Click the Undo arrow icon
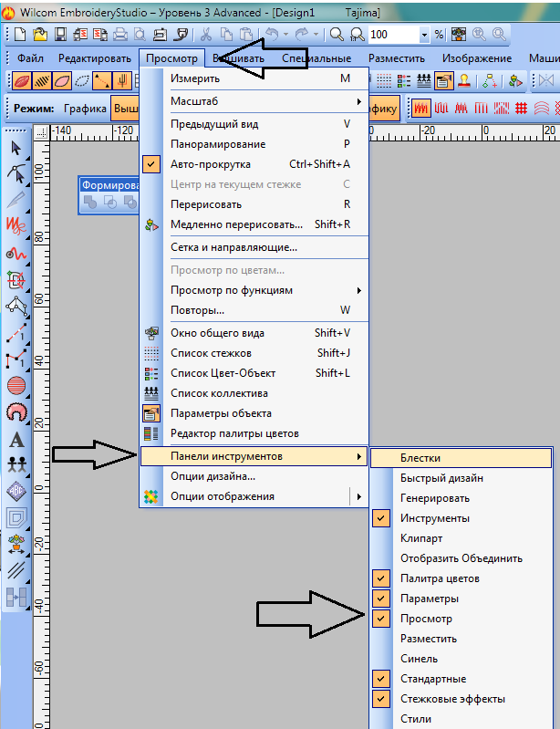560x729 pixels. tap(272, 35)
